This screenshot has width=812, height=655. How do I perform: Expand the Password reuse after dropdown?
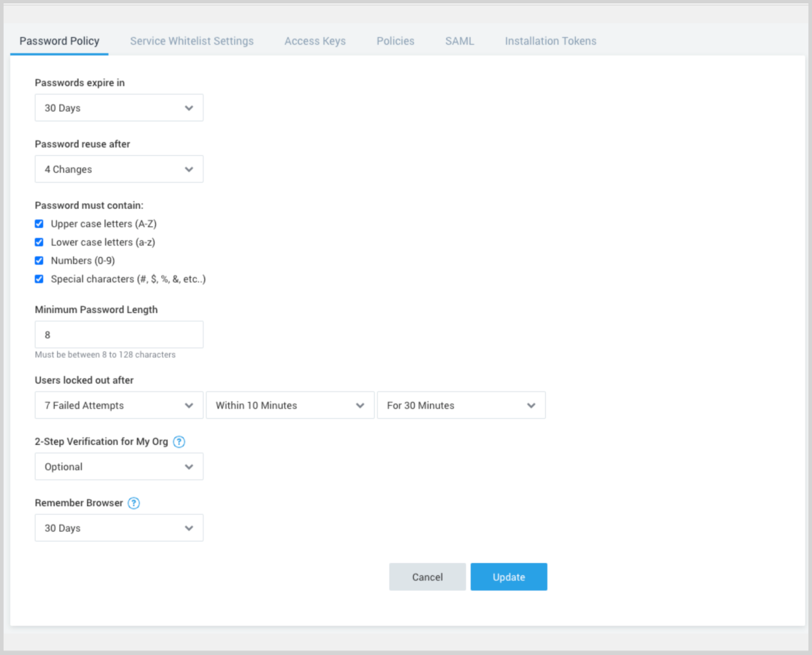pos(119,169)
